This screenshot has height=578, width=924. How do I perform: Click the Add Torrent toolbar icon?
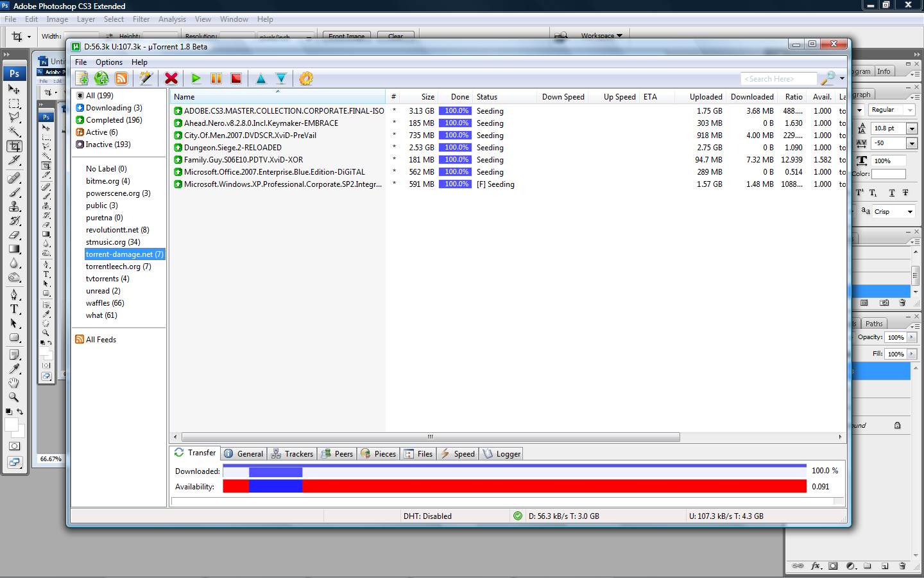coord(81,78)
